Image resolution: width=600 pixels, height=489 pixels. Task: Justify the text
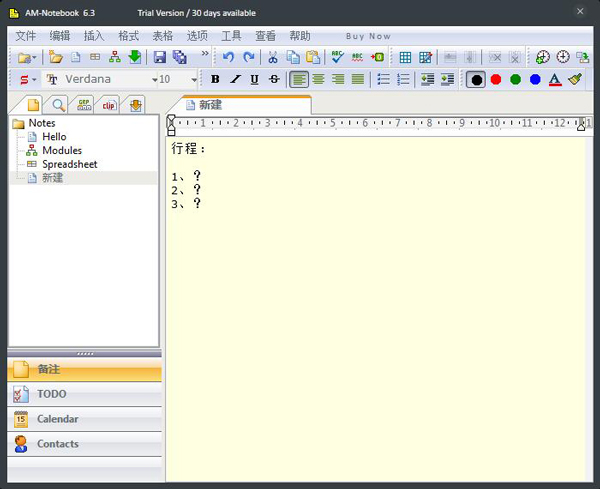[358, 79]
